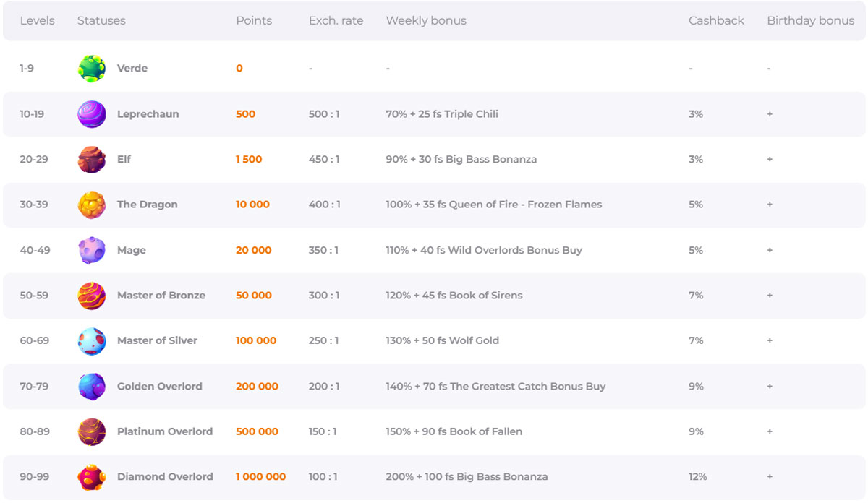Click The Dragon yellow planet icon
This screenshot has height=503, width=868.
[x=92, y=205]
